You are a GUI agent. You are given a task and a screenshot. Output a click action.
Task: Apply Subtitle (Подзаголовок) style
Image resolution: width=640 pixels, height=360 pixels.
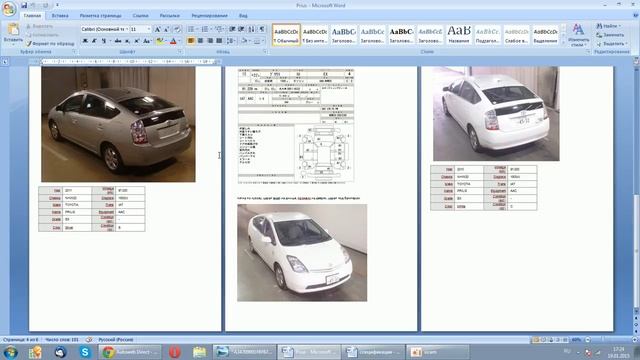click(487, 35)
